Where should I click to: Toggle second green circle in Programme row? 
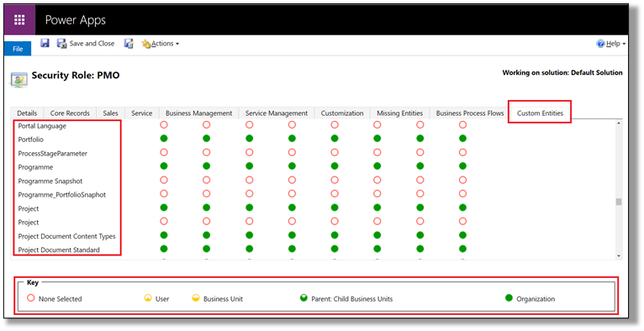pyautogui.click(x=207, y=166)
